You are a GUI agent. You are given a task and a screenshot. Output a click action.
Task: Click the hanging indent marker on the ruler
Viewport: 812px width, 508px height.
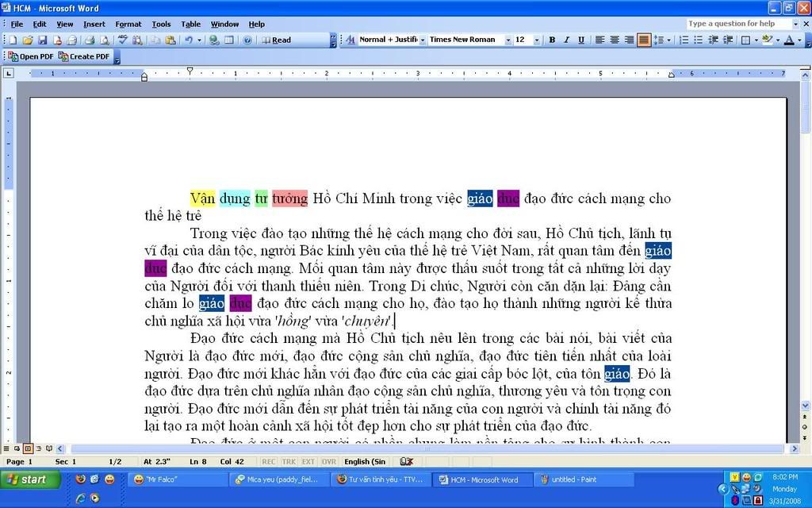144,75
